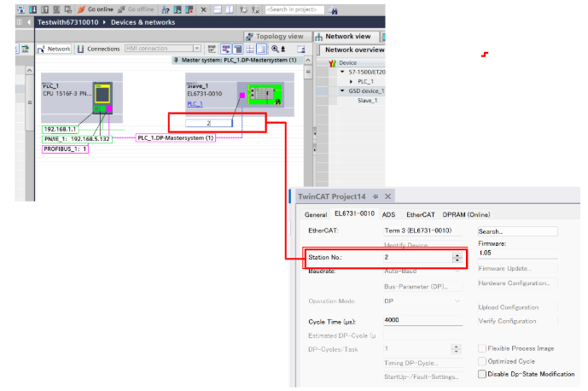Click the Stop CPU icon
The height and width of the screenshot is (391, 588).
tap(189, 9)
